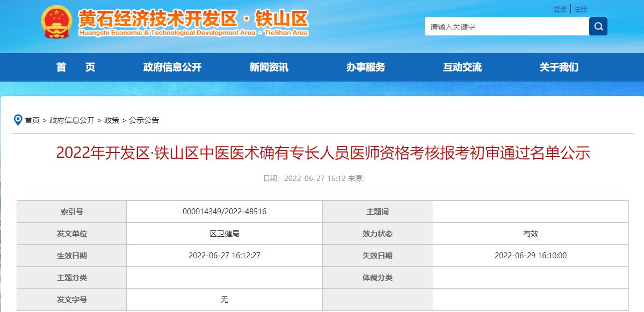Image resolution: width=644 pixels, height=312 pixels.
Task: Select 新闻资讯 in navigation bar
Action: 269,67
